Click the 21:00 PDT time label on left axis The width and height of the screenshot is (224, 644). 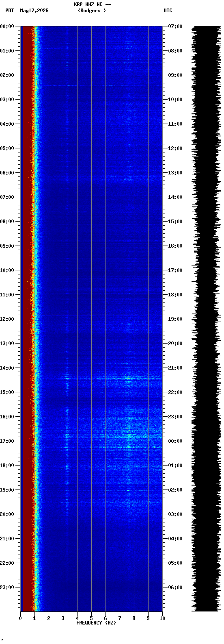(7, 539)
